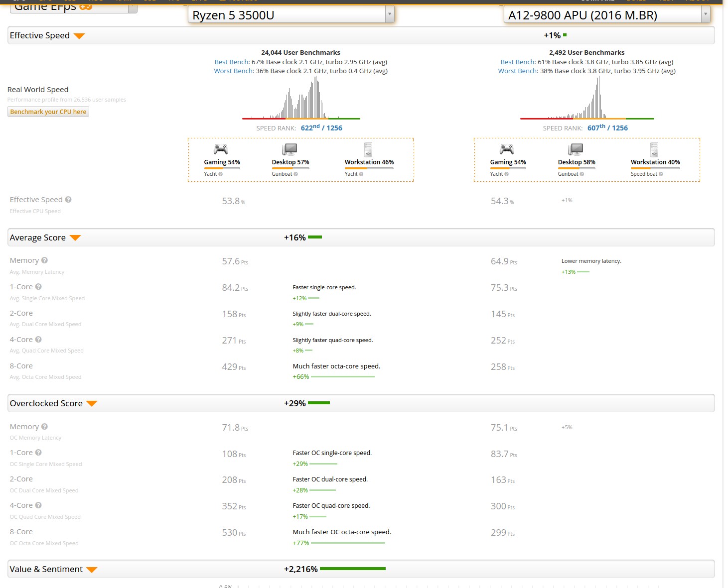This screenshot has width=728, height=588.
Task: Open the Ryzen 5 3500U Worst Bench link
Action: 233,71
